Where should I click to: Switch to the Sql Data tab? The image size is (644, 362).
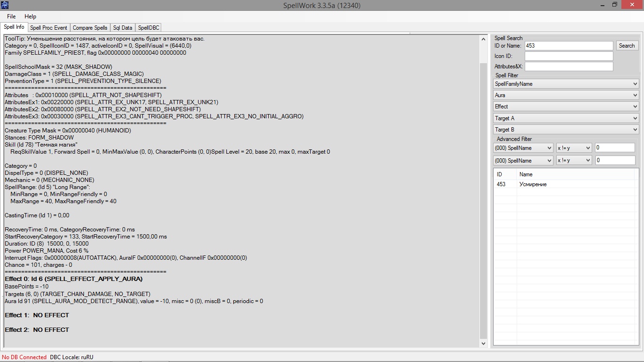[123, 28]
